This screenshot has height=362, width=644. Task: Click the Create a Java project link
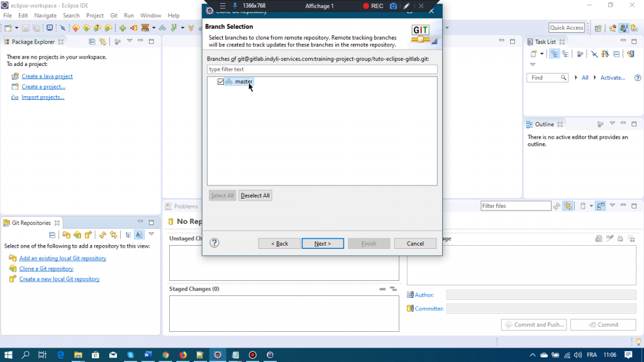pos(47,76)
